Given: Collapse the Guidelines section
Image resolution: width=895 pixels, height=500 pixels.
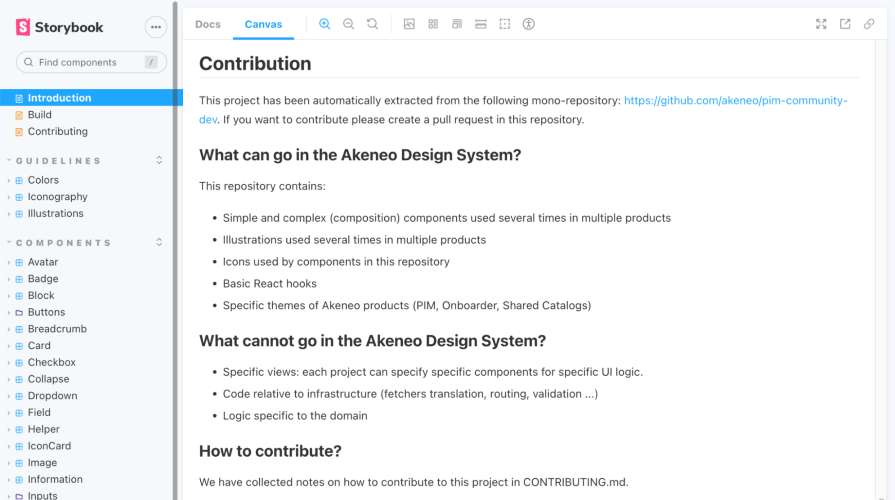Looking at the screenshot, I should [58, 161].
